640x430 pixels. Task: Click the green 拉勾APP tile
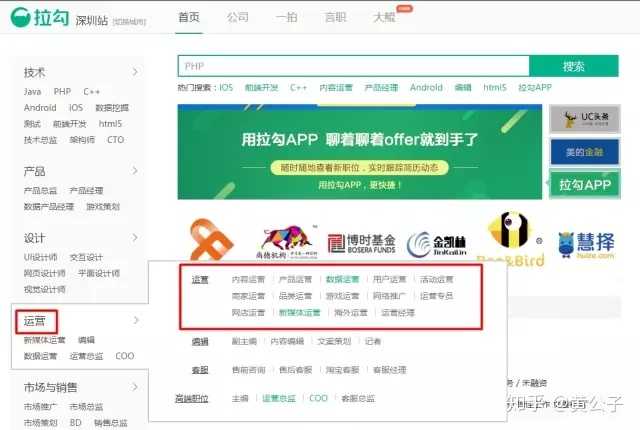[584, 185]
